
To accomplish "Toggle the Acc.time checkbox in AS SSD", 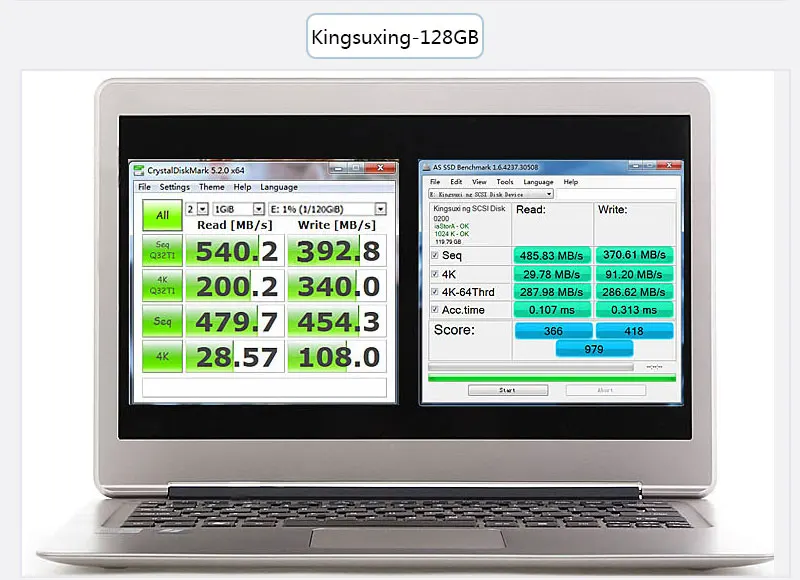I will pos(435,309).
